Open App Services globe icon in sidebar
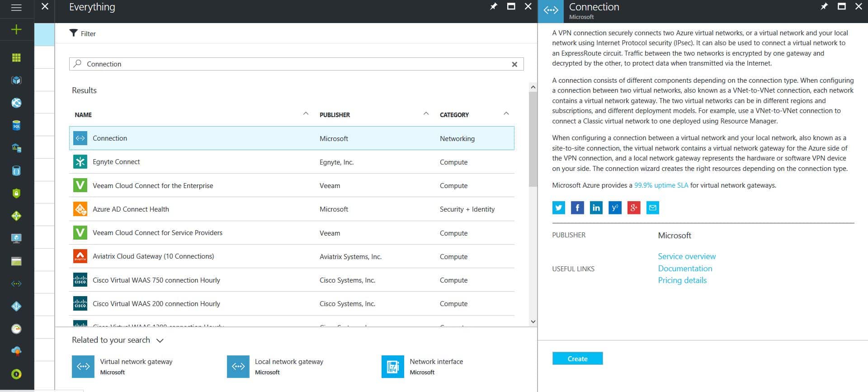Viewport: 868px width, 392px height. 16,103
